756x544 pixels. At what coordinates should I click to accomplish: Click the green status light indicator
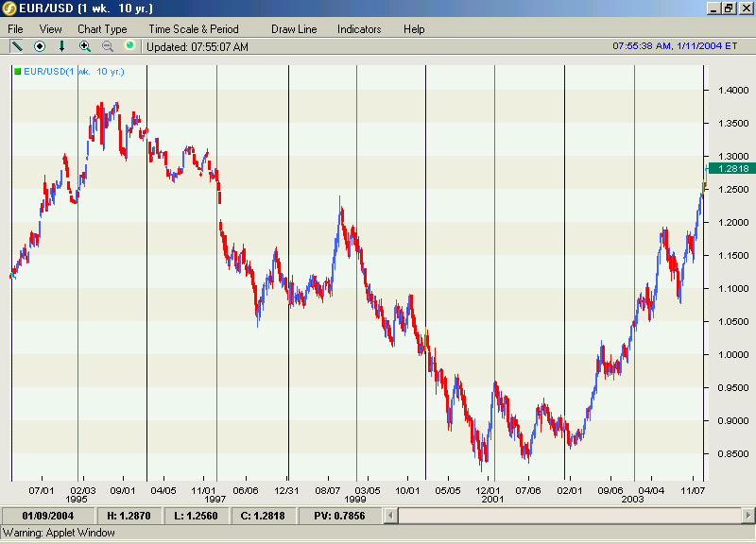129,45
